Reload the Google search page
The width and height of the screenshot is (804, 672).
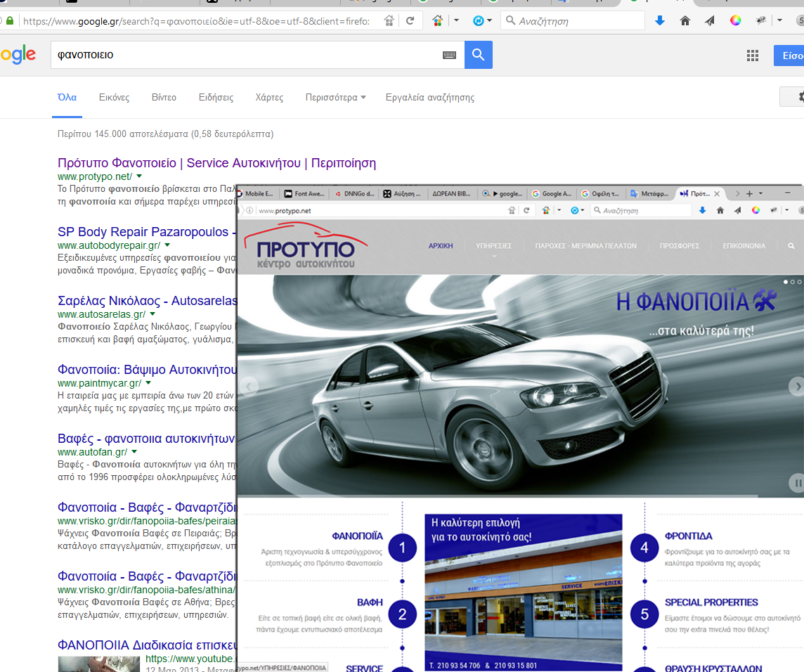(410, 21)
